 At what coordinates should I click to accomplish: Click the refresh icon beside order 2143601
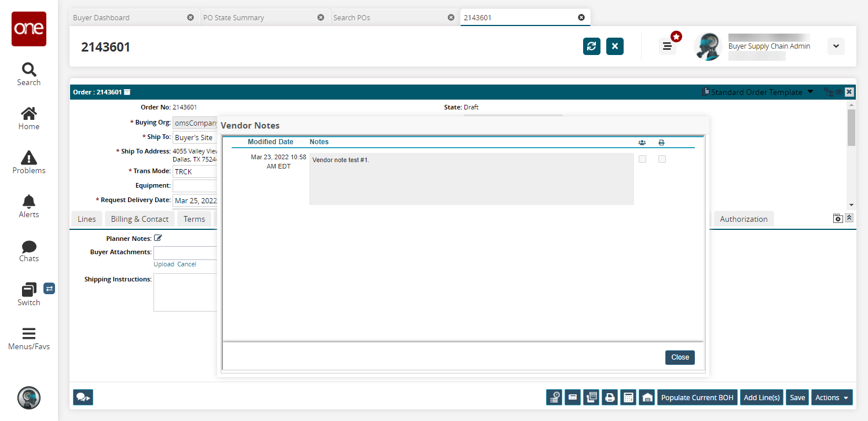point(591,46)
